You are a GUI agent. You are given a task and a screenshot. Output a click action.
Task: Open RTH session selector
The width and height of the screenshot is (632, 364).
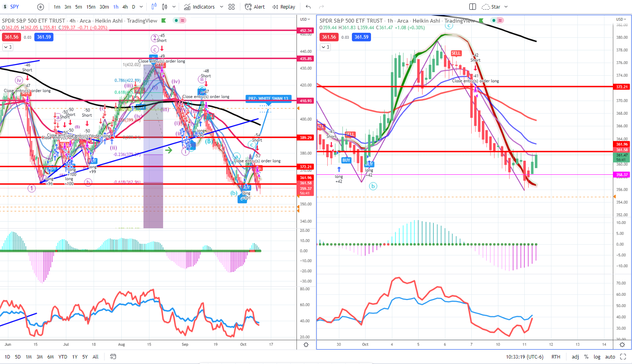click(556, 357)
